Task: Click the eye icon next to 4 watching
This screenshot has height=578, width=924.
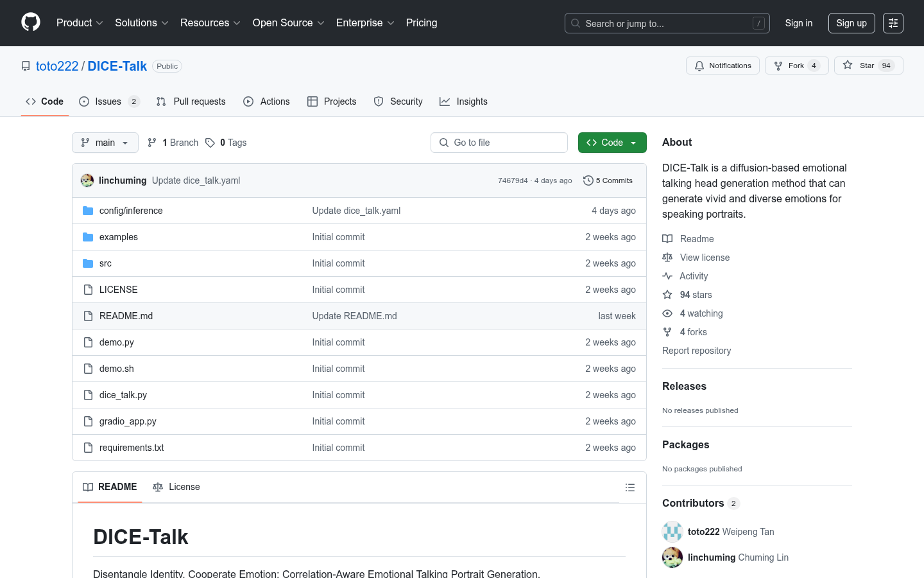Action: click(x=667, y=313)
